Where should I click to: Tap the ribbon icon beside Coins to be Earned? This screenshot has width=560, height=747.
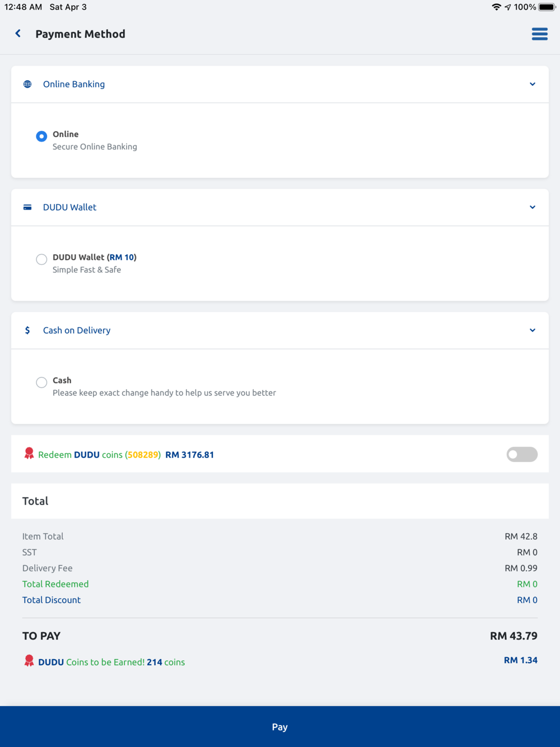(x=29, y=661)
